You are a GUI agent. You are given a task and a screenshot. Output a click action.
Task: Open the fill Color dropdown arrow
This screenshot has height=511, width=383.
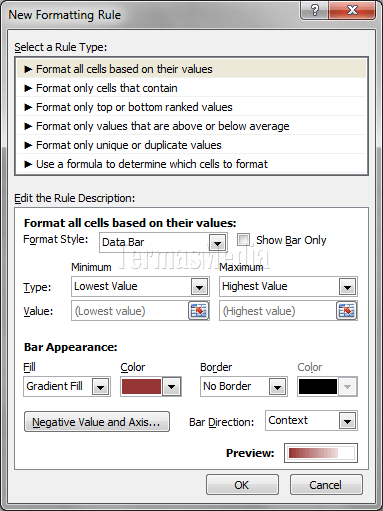point(172,387)
